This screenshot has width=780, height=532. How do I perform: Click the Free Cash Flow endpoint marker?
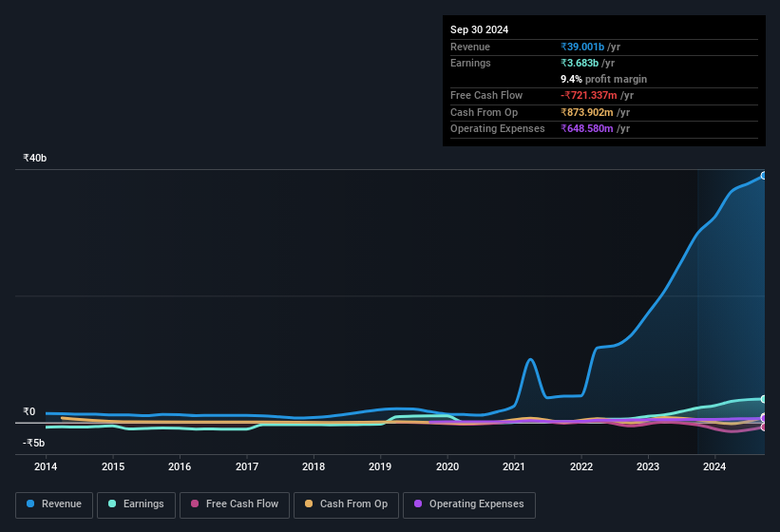pyautogui.click(x=764, y=427)
